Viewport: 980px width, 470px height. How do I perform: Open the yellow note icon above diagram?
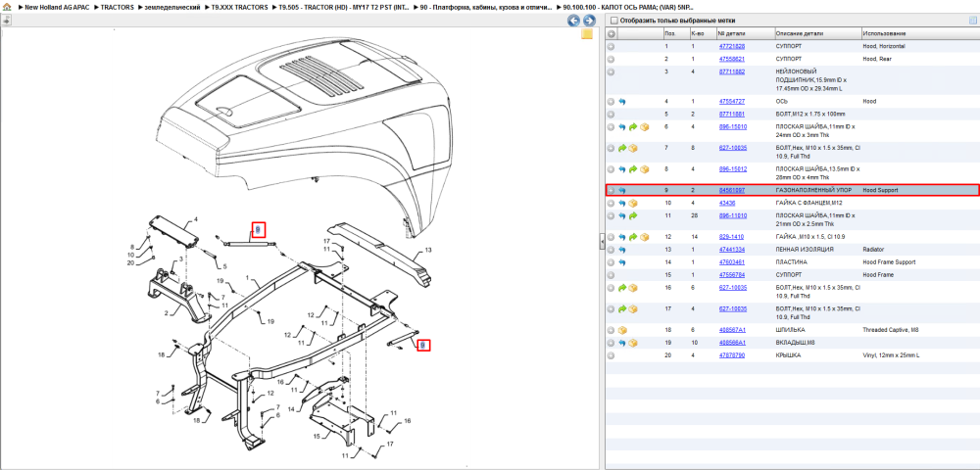coord(587,34)
